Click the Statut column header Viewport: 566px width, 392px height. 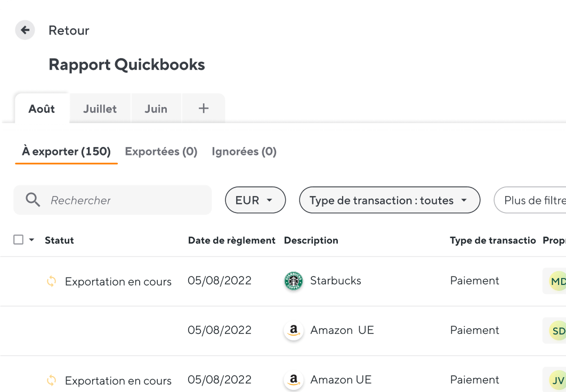(x=59, y=240)
